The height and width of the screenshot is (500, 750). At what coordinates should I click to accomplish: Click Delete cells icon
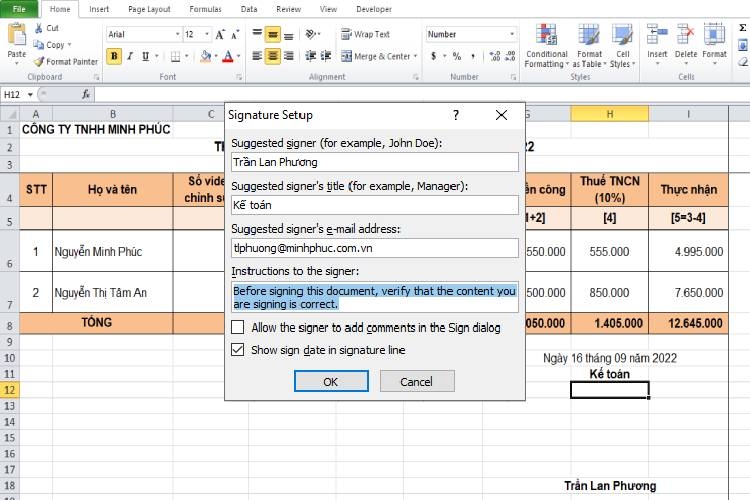686,35
